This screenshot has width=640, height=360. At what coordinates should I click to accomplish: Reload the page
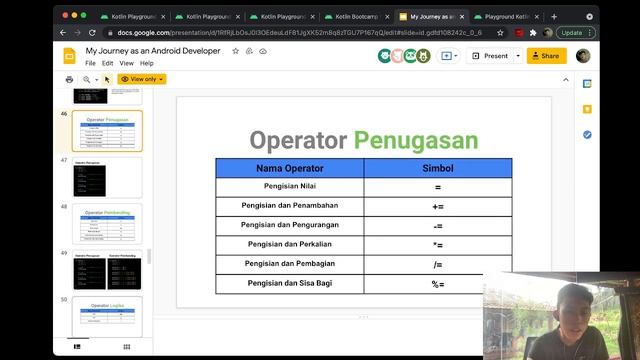pos(92,33)
